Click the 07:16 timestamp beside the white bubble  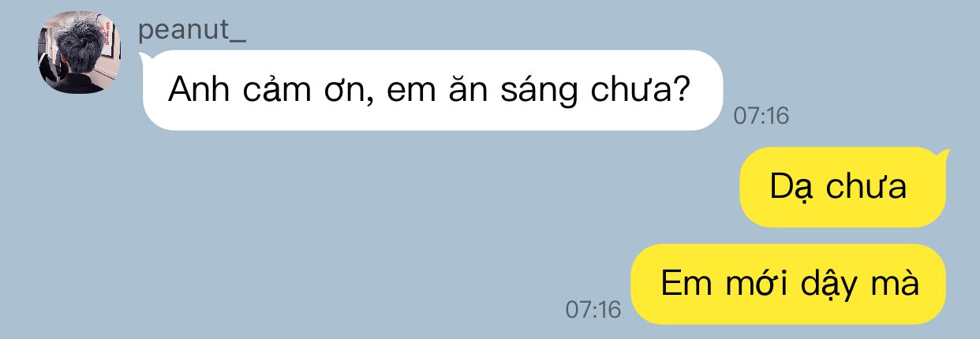tap(761, 116)
